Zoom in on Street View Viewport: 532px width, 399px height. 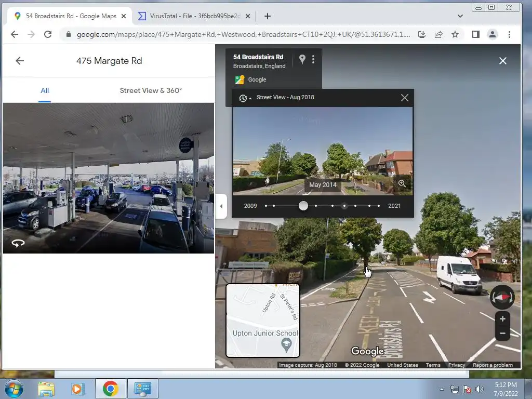click(502, 318)
